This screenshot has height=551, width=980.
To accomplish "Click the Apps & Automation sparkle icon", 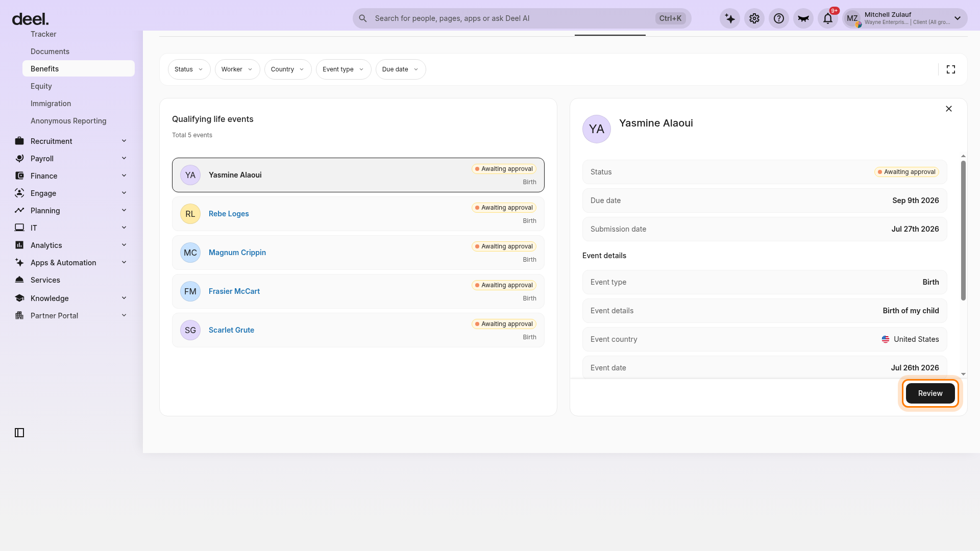I will point(19,262).
